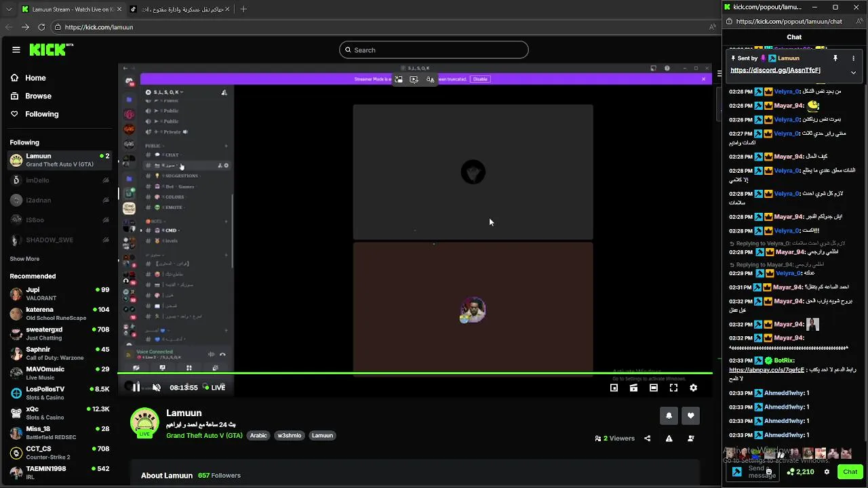Select i2adnan in the Following list
Image resolution: width=868 pixels, height=488 pixels.
[x=59, y=200]
